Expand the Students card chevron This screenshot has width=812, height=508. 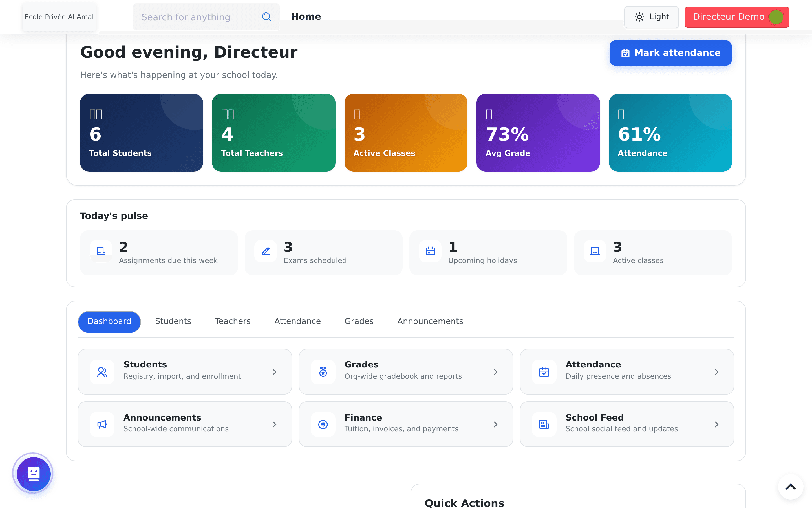coord(274,372)
